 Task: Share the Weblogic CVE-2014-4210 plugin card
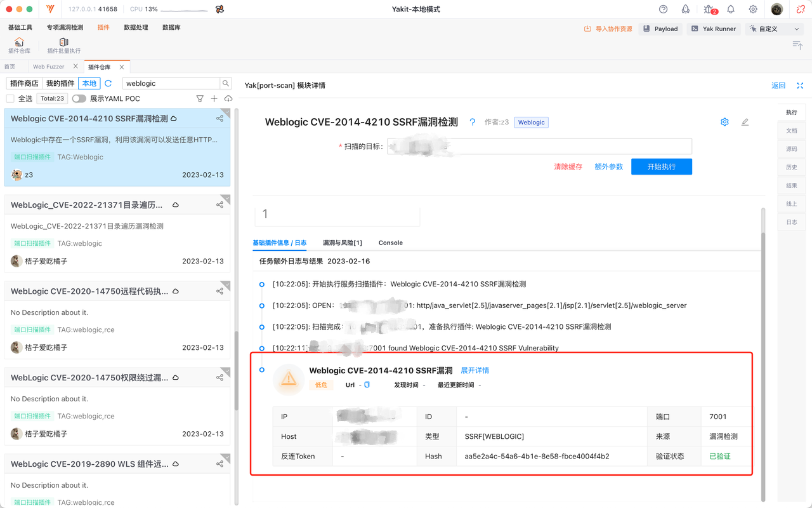[x=219, y=119]
